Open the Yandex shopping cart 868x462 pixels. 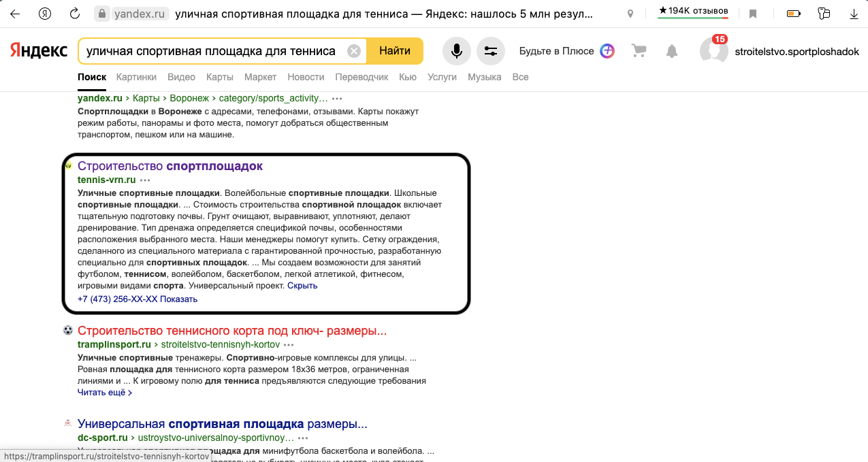point(638,51)
